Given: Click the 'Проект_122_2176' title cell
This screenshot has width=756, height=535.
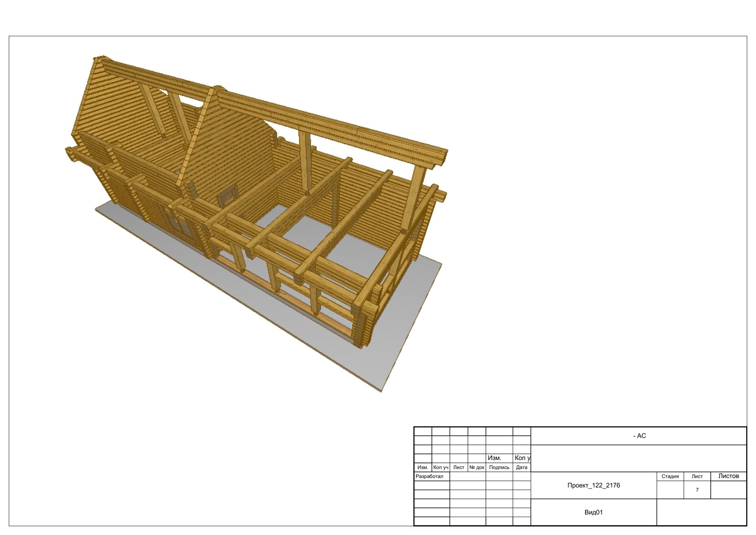Looking at the screenshot, I should [593, 485].
